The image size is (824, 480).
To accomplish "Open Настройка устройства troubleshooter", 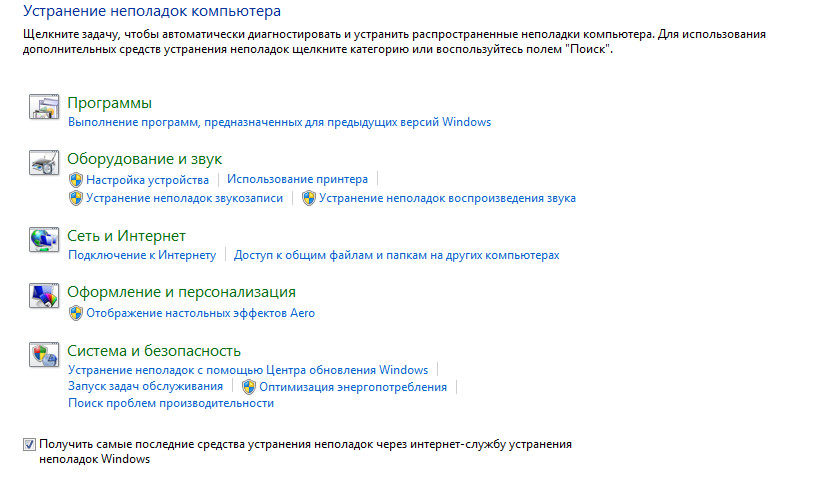I will 147,180.
